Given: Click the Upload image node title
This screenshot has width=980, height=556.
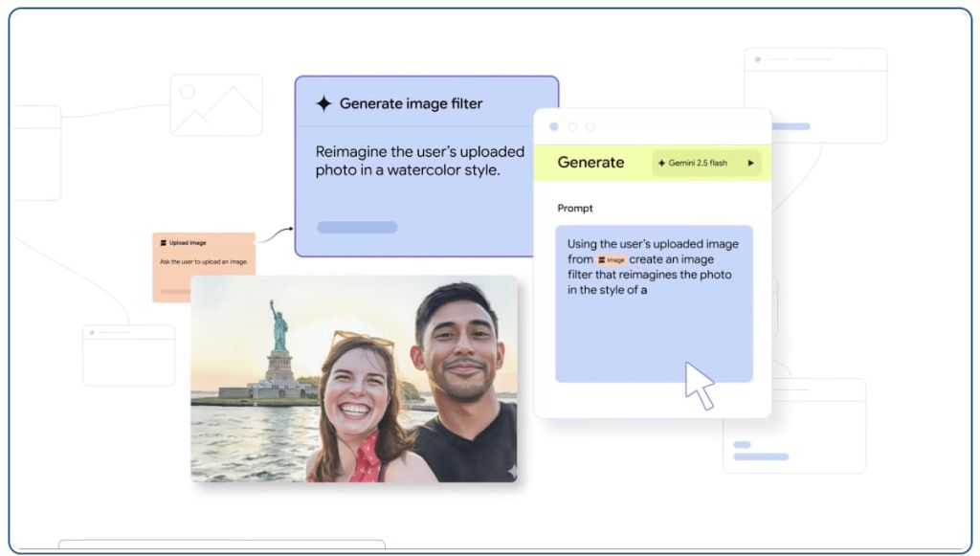Looking at the screenshot, I should 188,243.
